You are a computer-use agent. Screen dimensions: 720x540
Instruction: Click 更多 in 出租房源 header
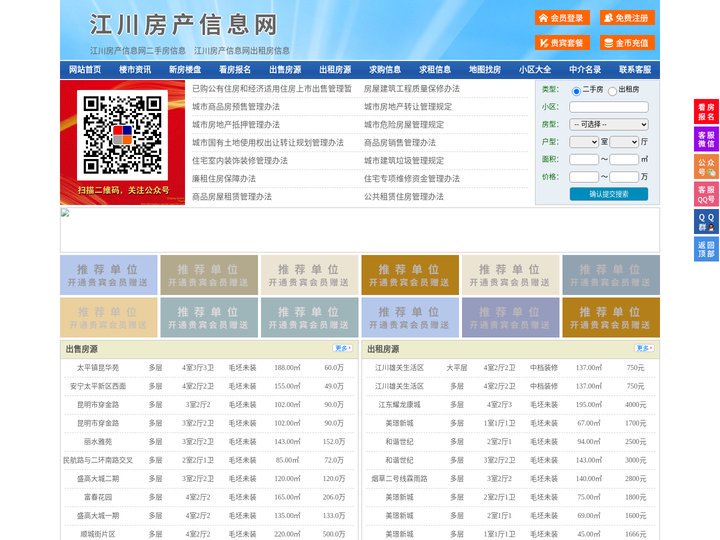tap(644, 349)
